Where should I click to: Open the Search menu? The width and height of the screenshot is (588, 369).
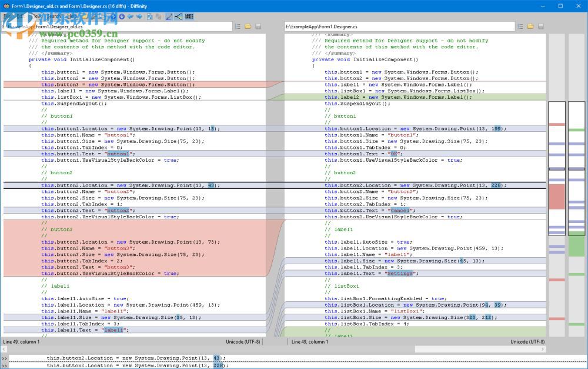click(x=53, y=16)
